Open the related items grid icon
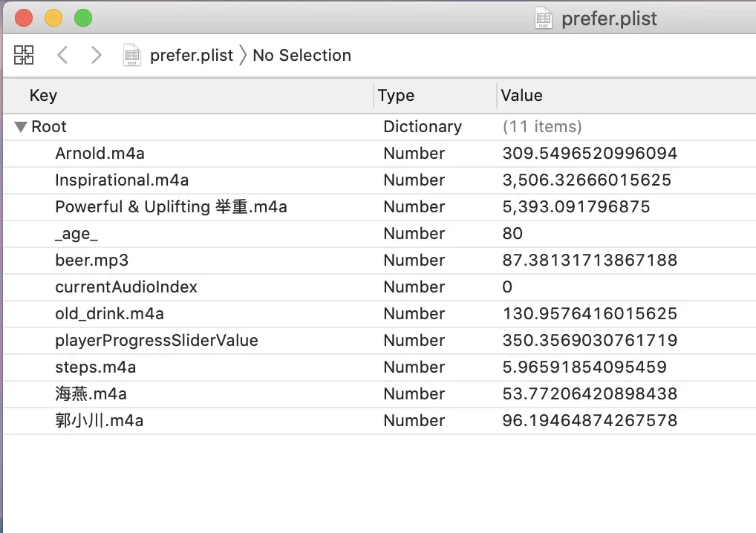This screenshot has height=533, width=756. (24, 55)
